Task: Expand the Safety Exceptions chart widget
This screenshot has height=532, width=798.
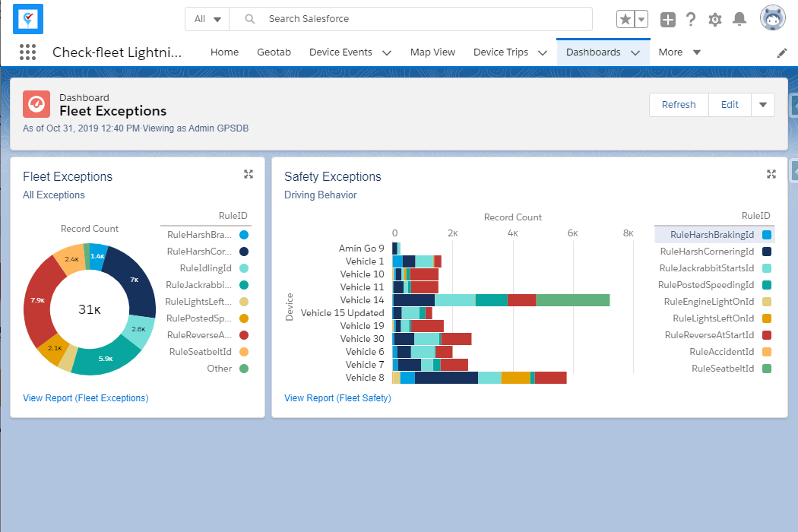Action: click(x=771, y=174)
